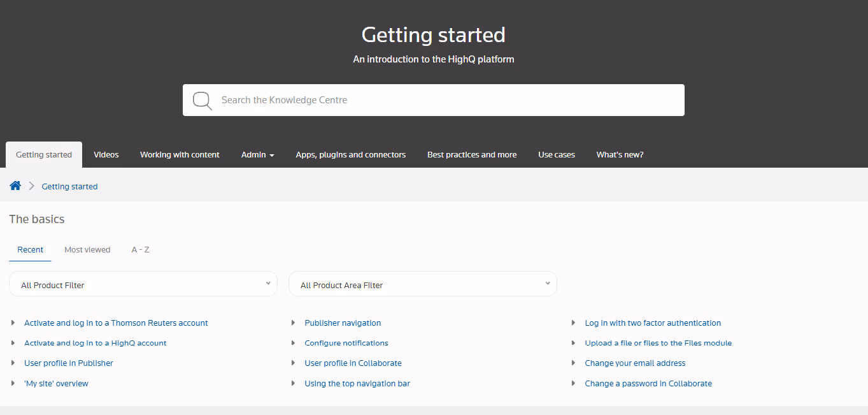Select the Recent sorting tab
This screenshot has height=415, width=868.
(31, 249)
